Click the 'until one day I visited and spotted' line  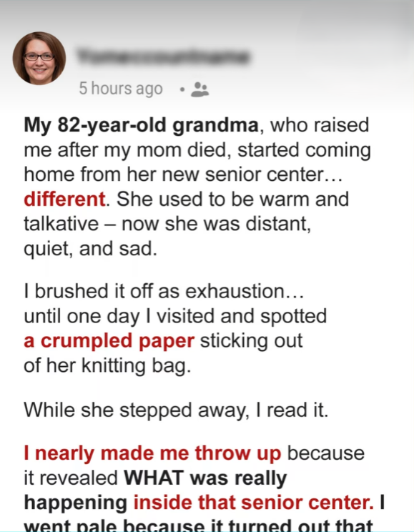click(x=175, y=316)
